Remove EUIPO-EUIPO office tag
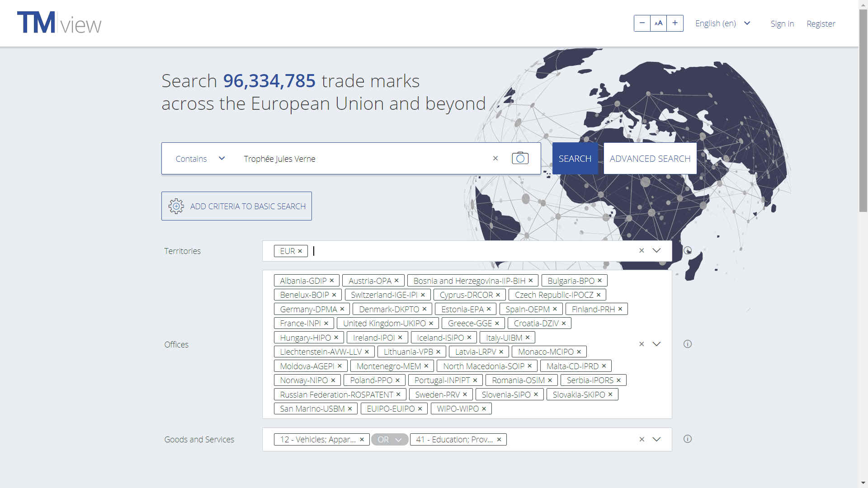 (x=420, y=409)
